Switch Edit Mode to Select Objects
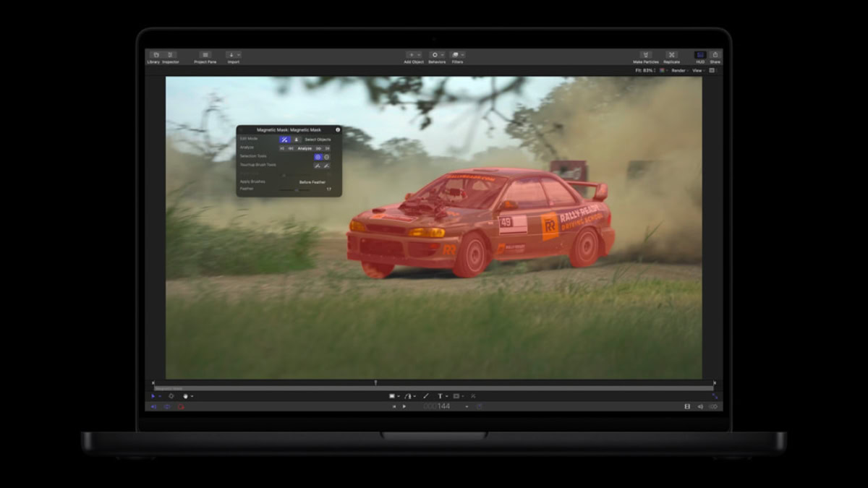This screenshot has width=868, height=488. pyautogui.click(x=297, y=140)
